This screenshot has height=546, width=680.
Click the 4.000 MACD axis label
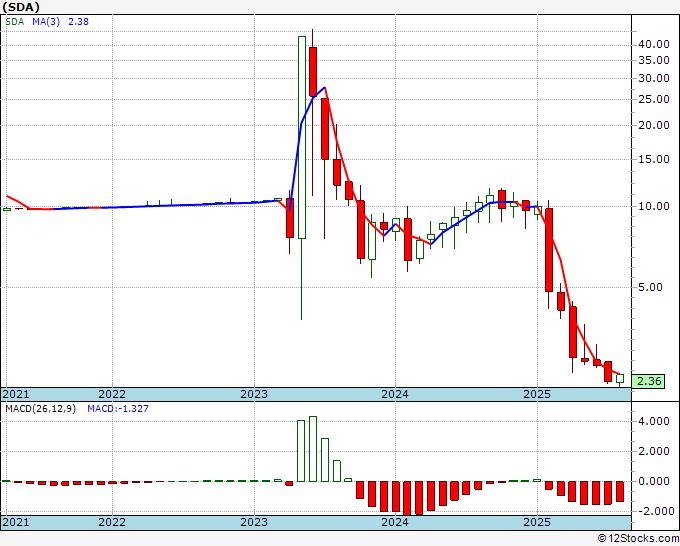click(x=654, y=421)
